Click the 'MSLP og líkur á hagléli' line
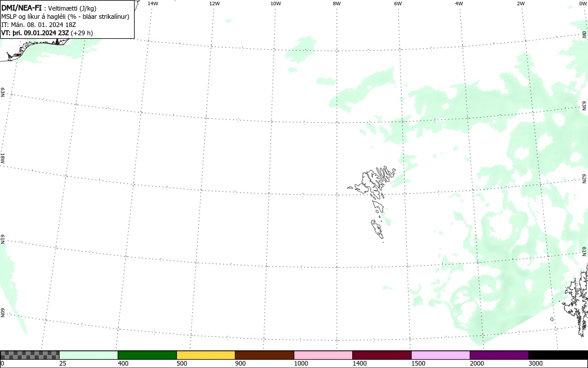Screen dimensions: 588x368 click(x=65, y=16)
